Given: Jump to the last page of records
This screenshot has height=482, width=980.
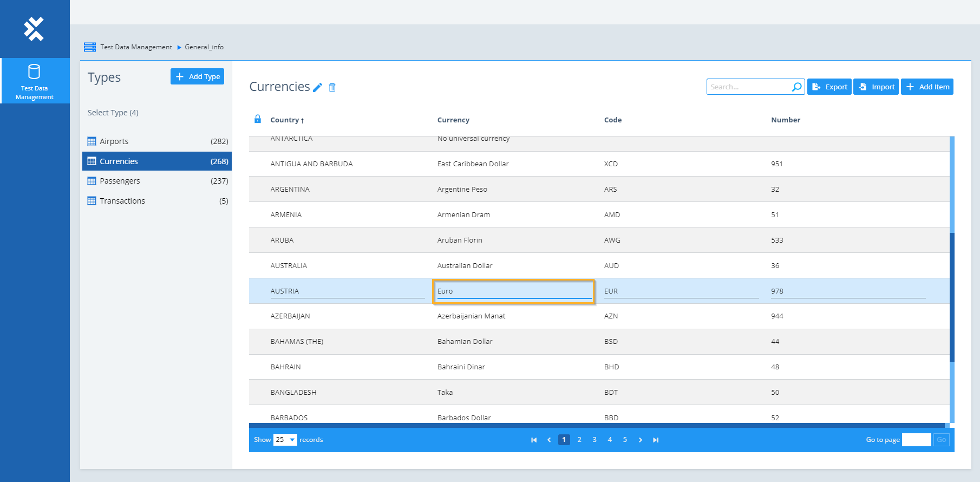Looking at the screenshot, I should click(x=656, y=440).
